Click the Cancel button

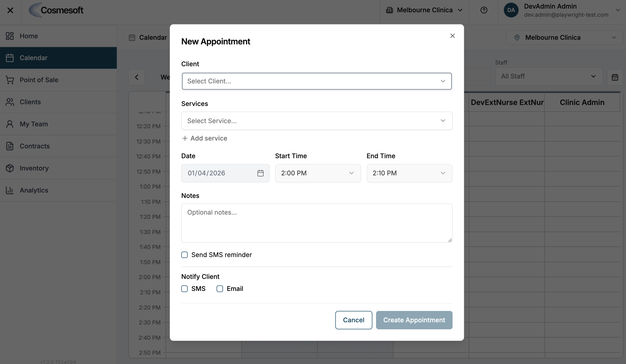pos(353,320)
